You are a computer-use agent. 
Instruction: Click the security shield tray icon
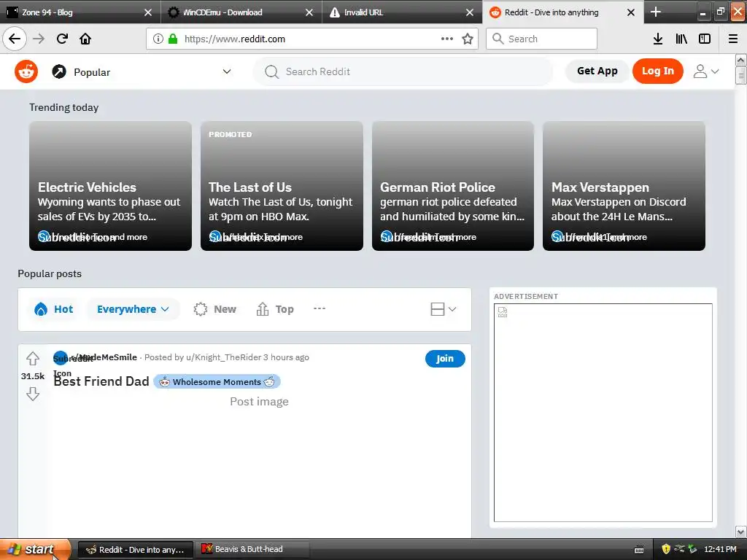[666, 549]
